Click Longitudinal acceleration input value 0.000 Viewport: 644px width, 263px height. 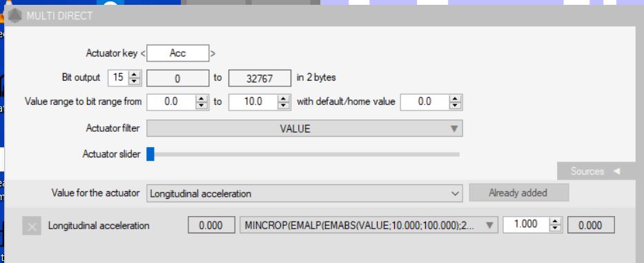coord(211,226)
